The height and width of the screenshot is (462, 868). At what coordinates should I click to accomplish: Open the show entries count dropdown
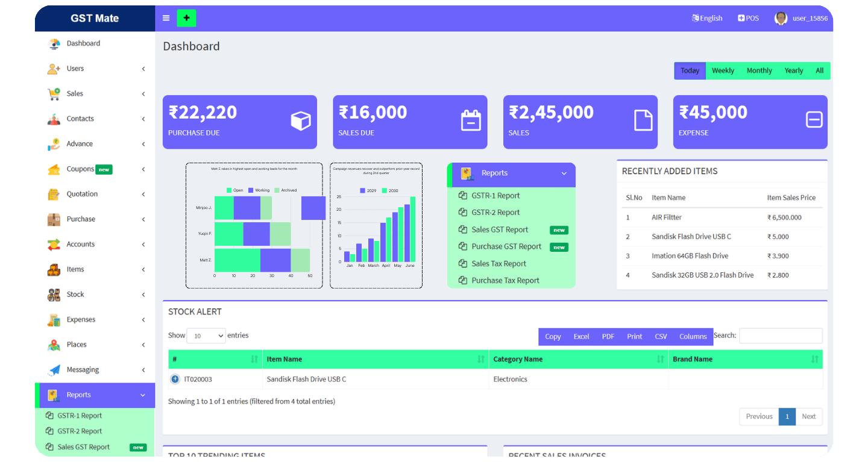coord(206,336)
